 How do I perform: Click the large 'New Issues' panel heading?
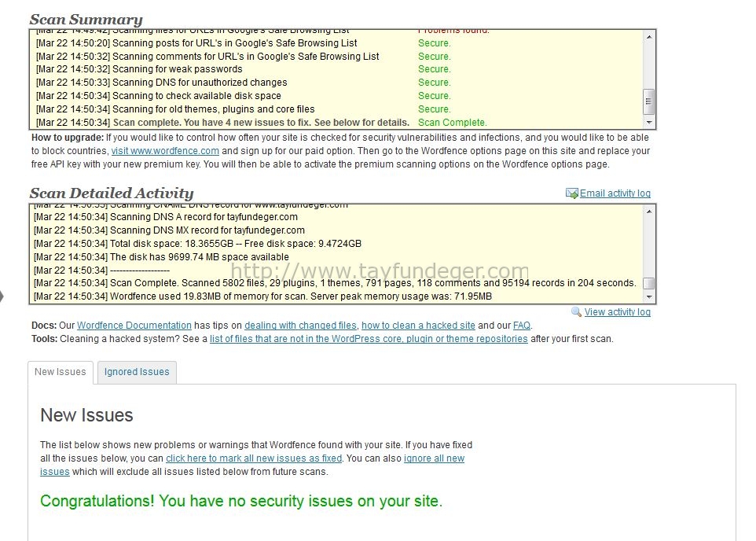point(86,415)
